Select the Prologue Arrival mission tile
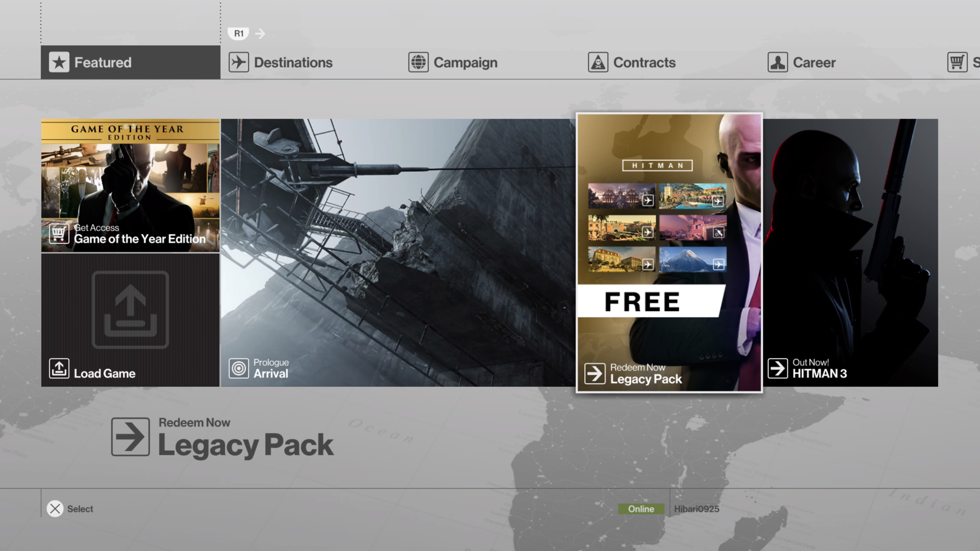The height and width of the screenshot is (551, 980). point(398,253)
